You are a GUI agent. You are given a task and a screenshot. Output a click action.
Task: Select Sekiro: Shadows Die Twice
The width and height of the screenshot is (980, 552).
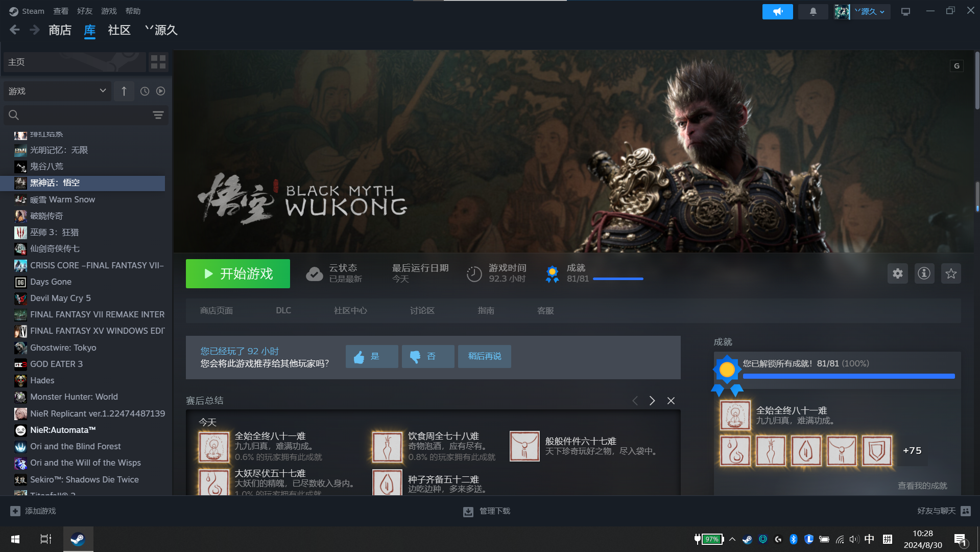click(x=83, y=479)
